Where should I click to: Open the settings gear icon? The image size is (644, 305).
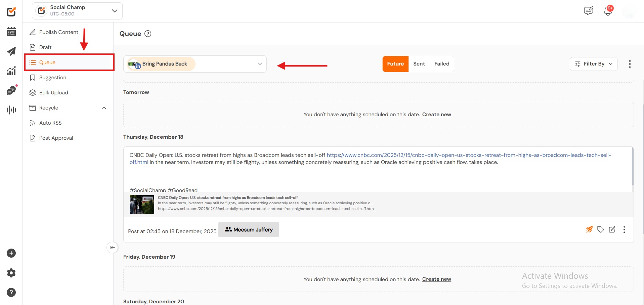[11, 273]
